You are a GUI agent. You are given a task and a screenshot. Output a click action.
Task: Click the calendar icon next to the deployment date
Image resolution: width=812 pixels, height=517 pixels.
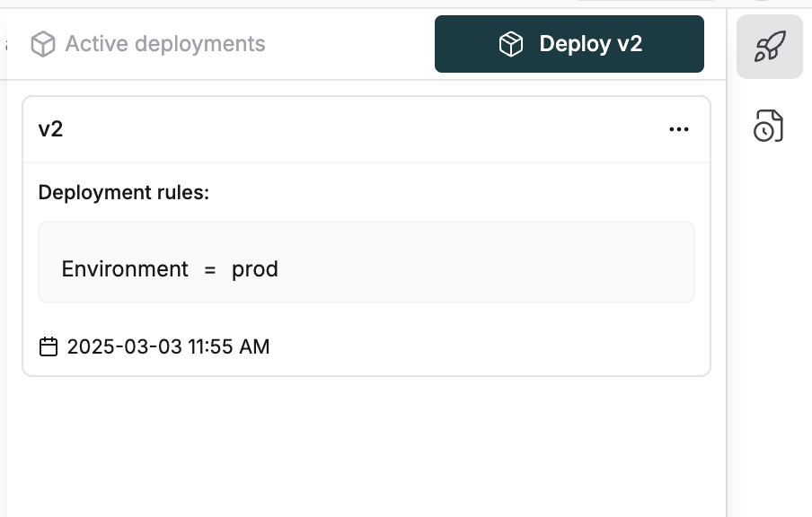click(47, 346)
